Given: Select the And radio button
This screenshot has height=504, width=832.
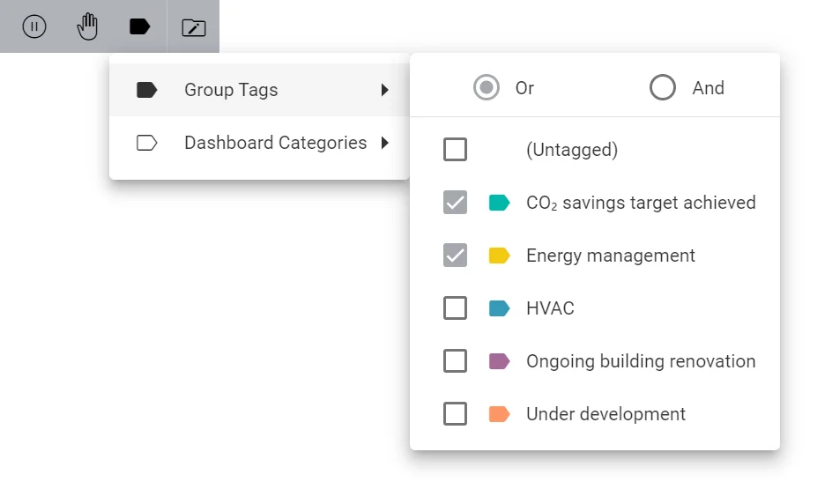Looking at the screenshot, I should 663,87.
